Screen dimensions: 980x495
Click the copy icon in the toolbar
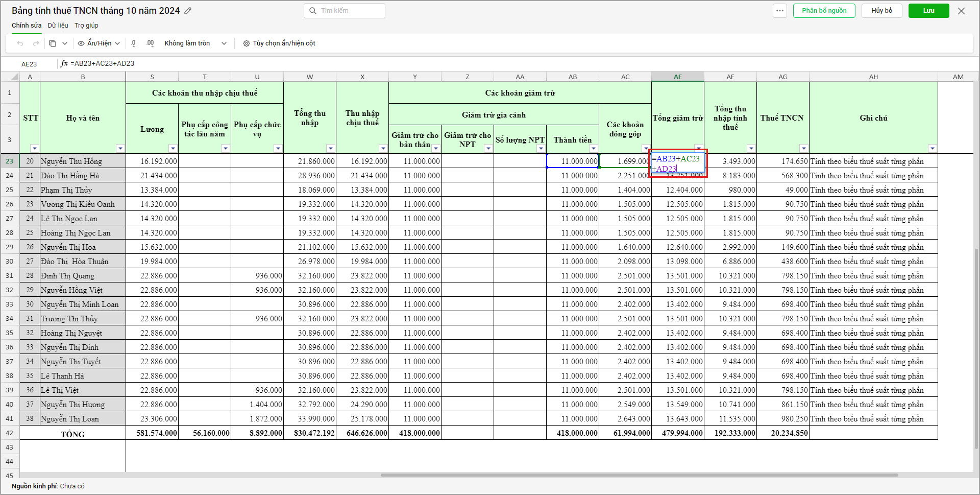click(x=53, y=43)
